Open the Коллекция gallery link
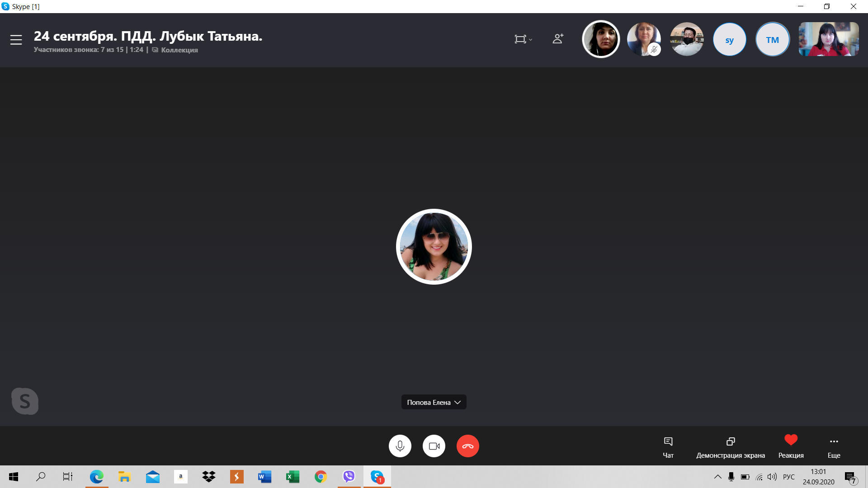The width and height of the screenshot is (868, 488). coord(179,50)
